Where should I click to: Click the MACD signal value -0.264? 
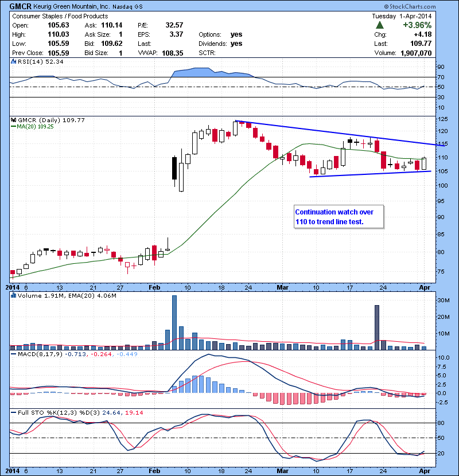point(101,354)
